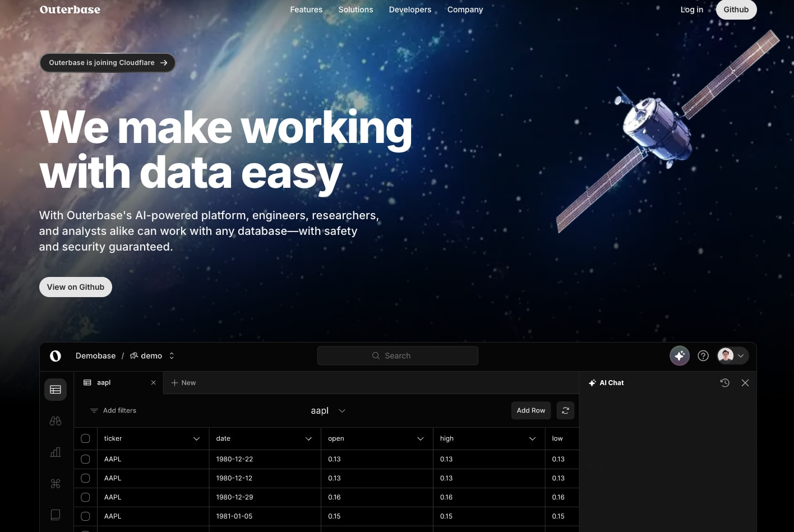
Task: Click the View on Github button
Action: pyautogui.click(x=76, y=287)
